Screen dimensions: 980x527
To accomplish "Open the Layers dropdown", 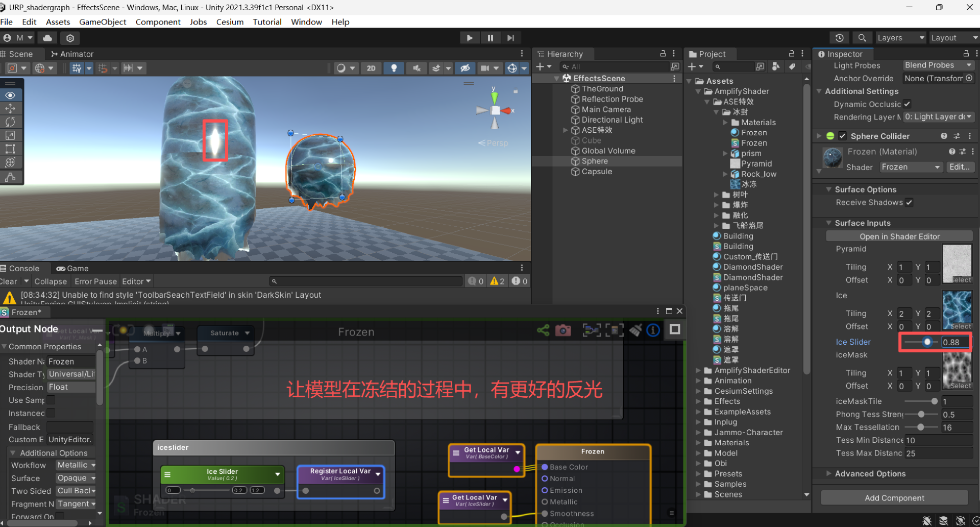I will tap(900, 38).
